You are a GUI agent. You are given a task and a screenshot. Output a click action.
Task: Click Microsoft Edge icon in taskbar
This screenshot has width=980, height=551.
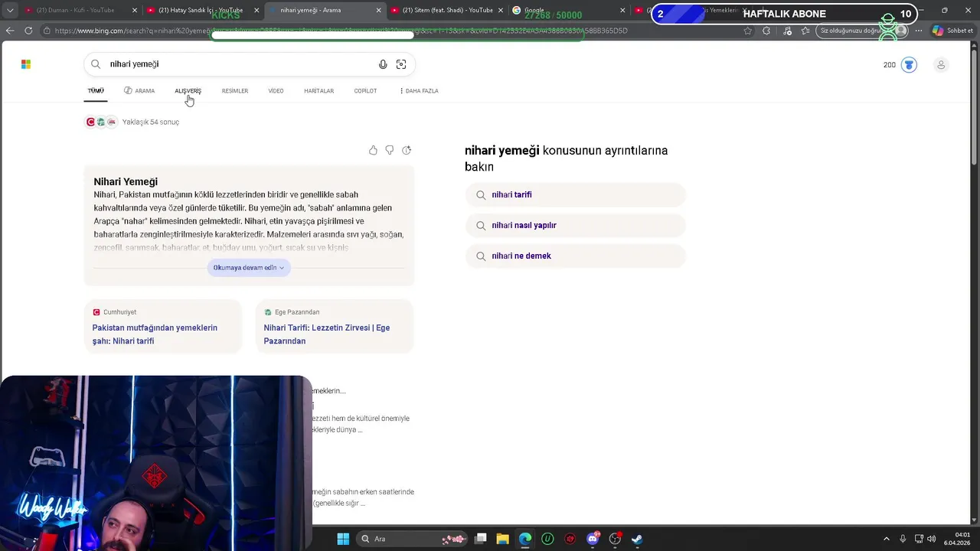(525, 539)
